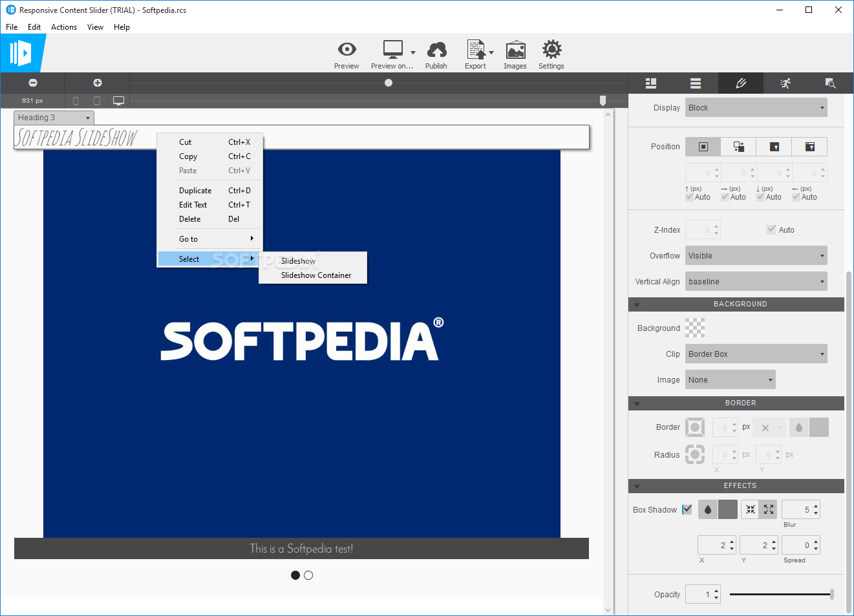Click the Background transparency swatch
The image size is (854, 616).
[695, 328]
